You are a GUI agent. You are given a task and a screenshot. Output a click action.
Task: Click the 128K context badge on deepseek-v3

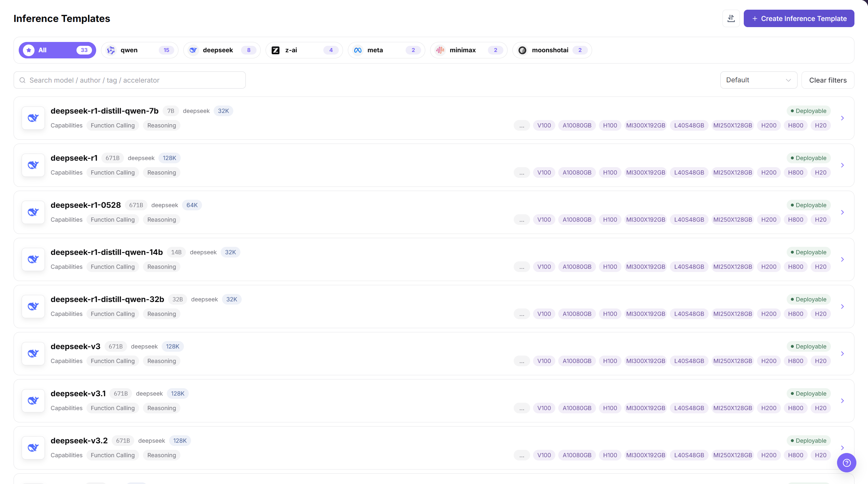[173, 347]
